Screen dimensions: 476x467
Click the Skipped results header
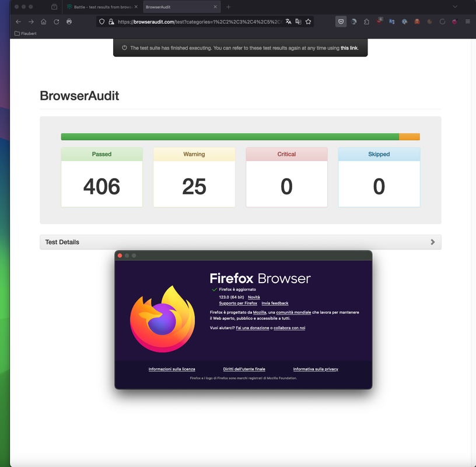pos(379,154)
